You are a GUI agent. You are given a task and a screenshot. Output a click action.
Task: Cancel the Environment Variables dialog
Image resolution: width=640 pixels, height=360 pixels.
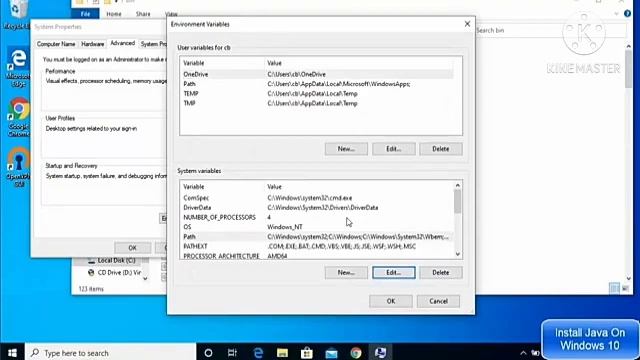pos(438,301)
